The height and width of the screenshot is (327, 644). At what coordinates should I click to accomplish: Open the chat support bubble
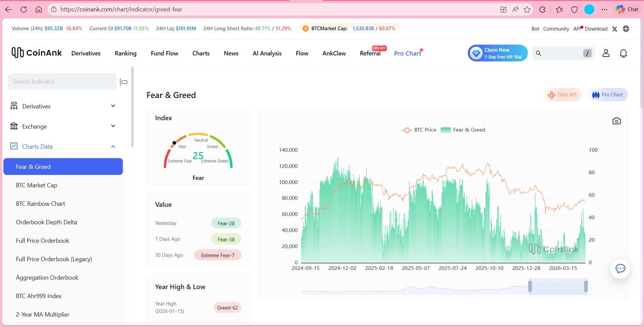(x=620, y=269)
